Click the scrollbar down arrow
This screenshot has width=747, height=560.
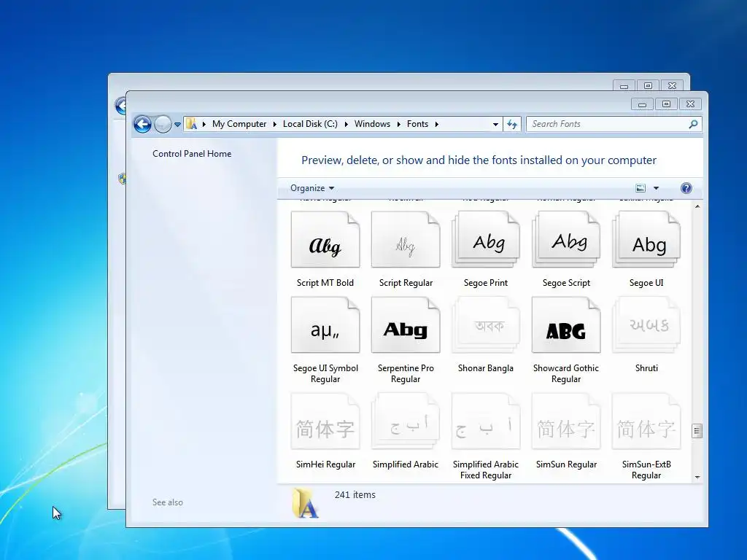[697, 477]
